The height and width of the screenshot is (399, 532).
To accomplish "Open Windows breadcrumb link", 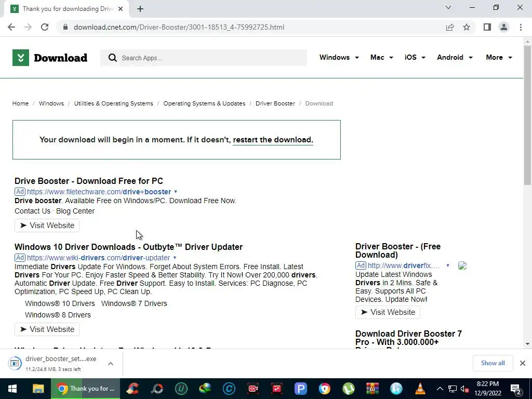I will coord(51,103).
